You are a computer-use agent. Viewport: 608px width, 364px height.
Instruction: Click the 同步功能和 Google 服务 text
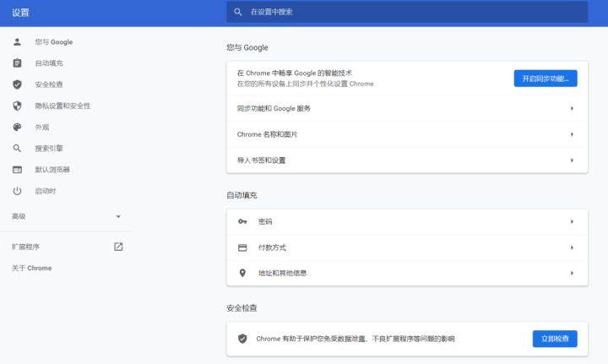(274, 108)
